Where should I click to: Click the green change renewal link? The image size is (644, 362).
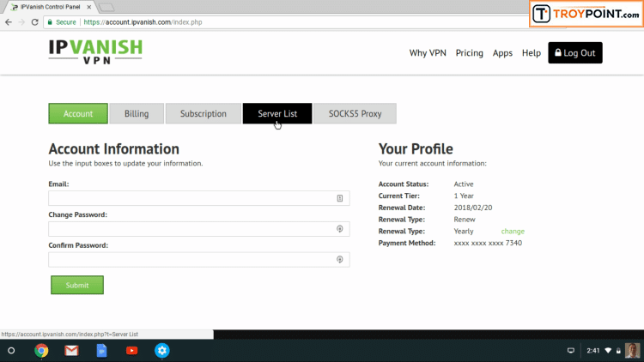tap(513, 231)
